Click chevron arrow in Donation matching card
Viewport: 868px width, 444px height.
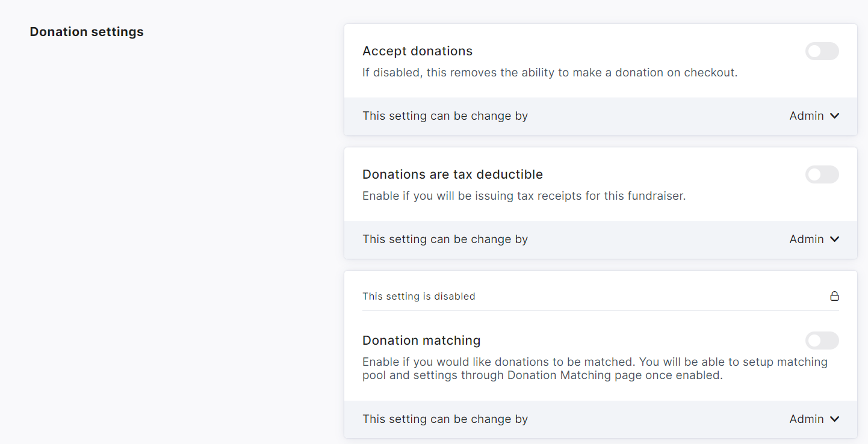(834, 419)
